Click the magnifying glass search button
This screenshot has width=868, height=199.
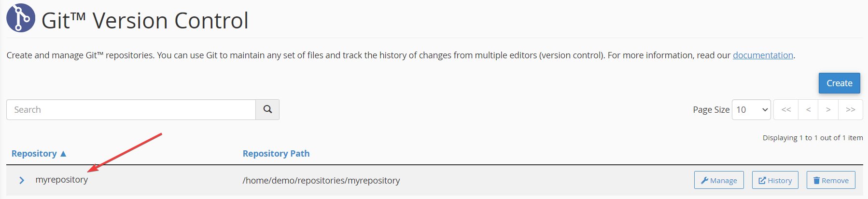(267, 110)
